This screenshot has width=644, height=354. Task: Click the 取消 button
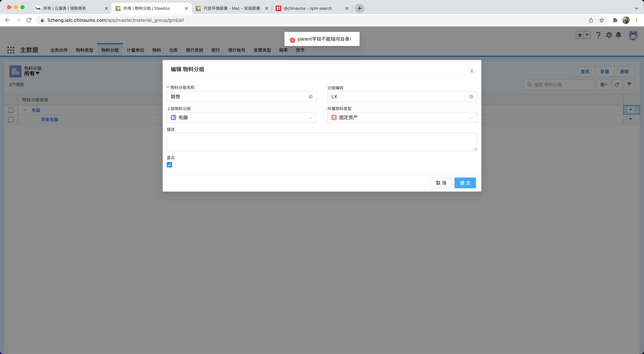(441, 183)
